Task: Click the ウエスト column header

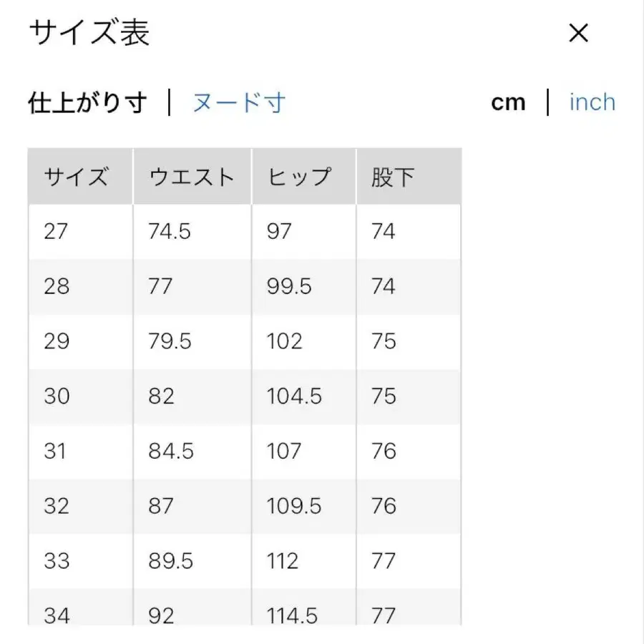Action: point(192,175)
